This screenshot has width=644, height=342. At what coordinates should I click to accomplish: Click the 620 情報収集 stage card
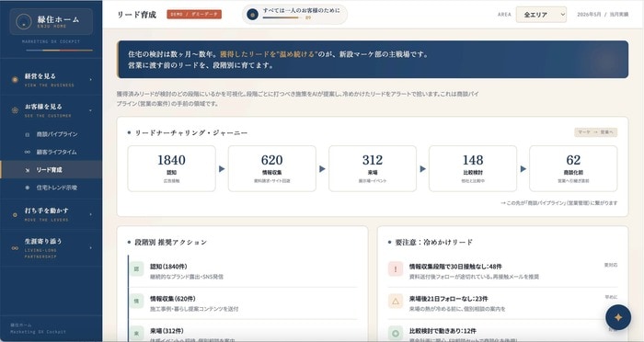pos(272,168)
